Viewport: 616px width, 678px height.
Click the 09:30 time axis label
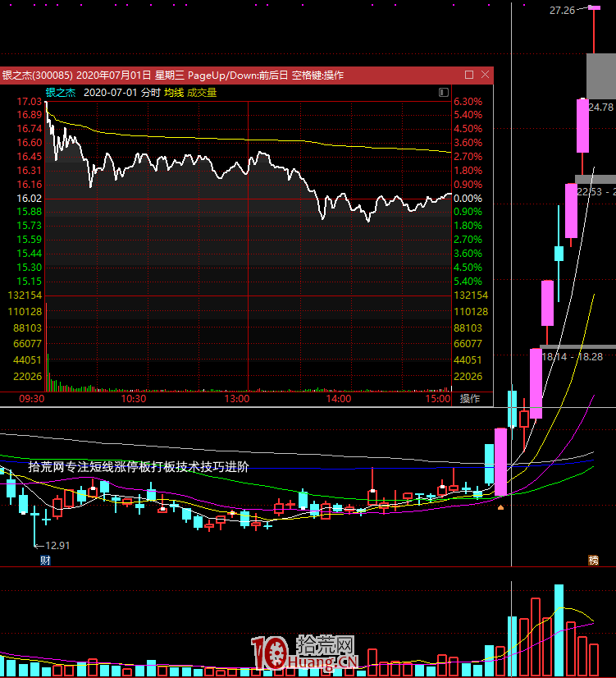click(x=31, y=399)
